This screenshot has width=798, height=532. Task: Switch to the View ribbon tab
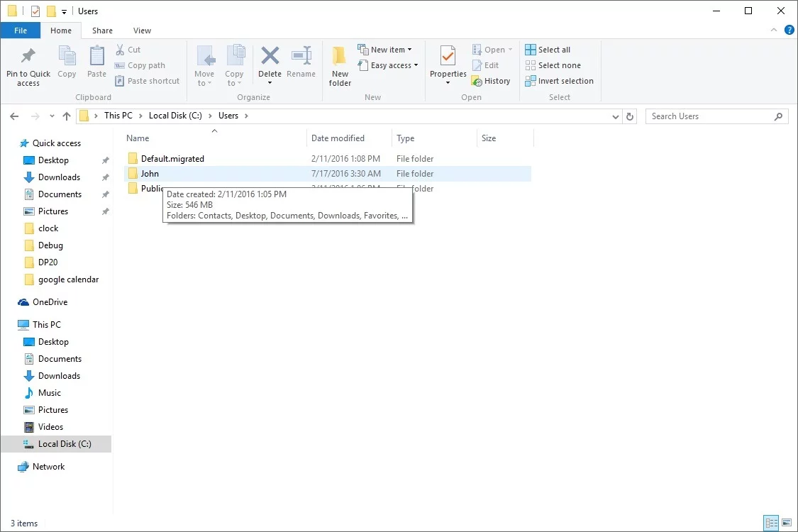tap(142, 31)
